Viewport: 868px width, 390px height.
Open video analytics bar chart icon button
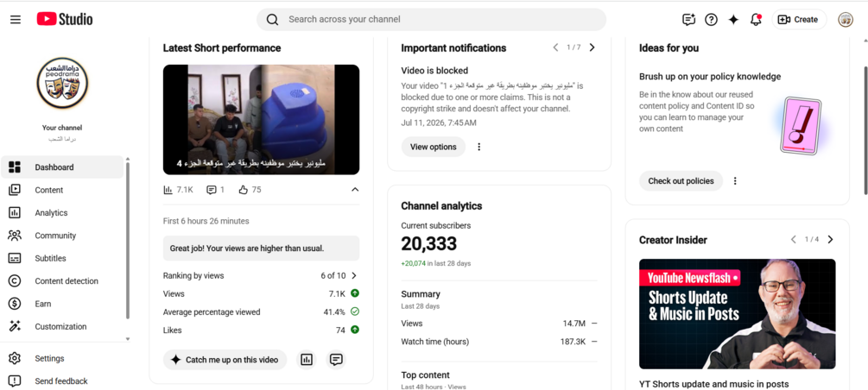point(306,360)
